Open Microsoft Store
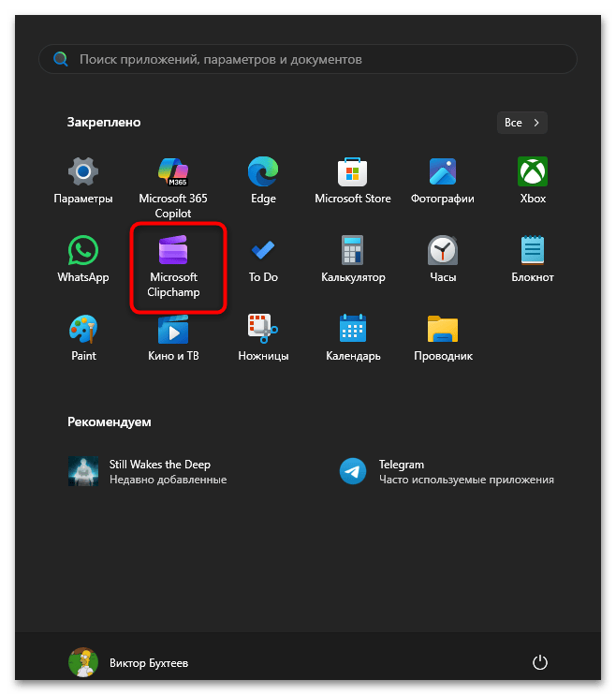This screenshot has height=695, width=616. [353, 181]
